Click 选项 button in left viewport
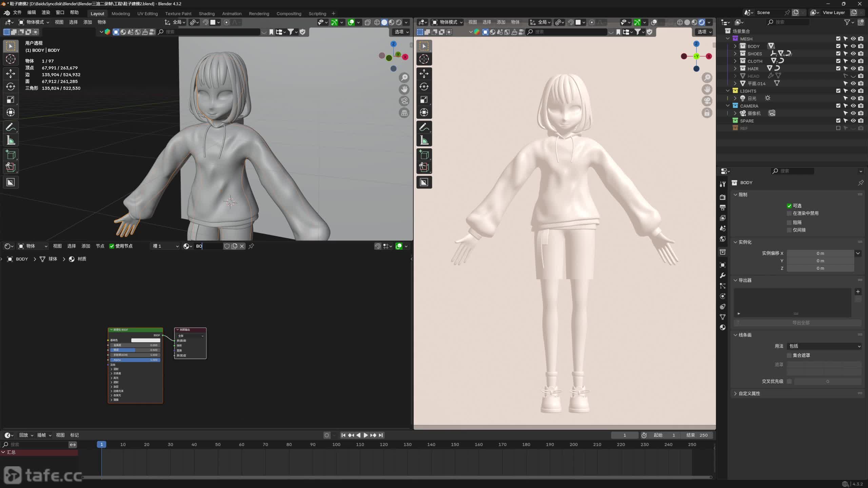The width and height of the screenshot is (868, 488). pos(401,32)
